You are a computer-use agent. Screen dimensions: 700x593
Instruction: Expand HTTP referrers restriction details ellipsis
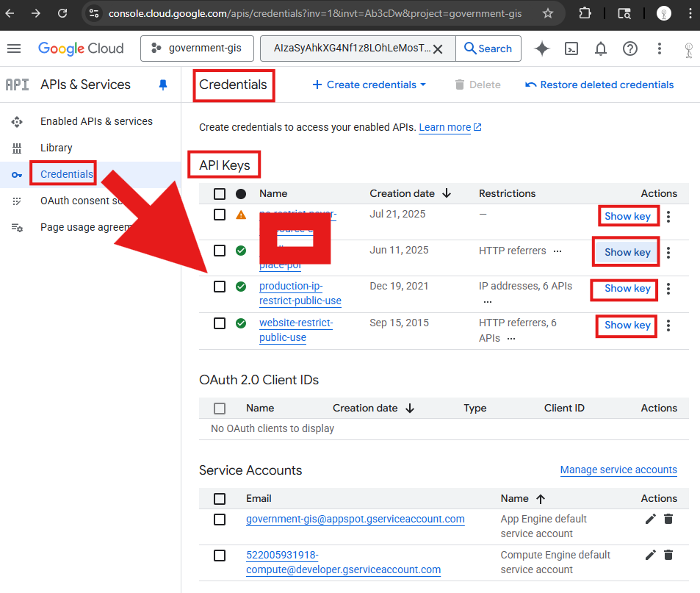[x=558, y=251]
